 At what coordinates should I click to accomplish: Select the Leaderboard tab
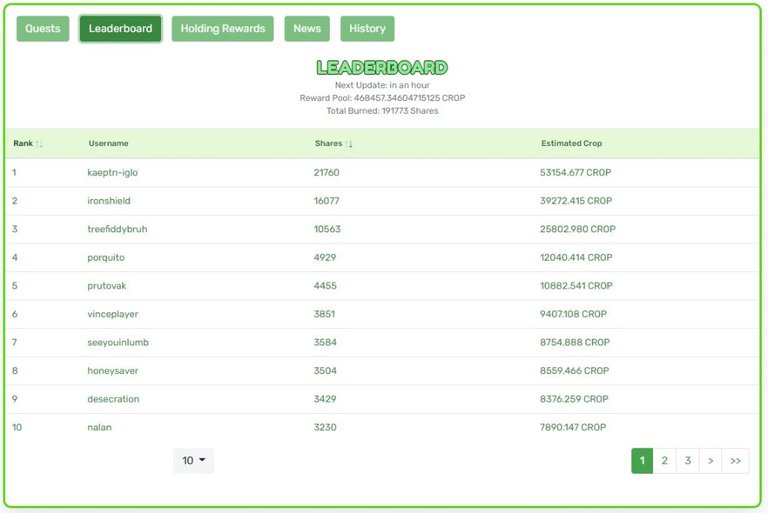120,28
